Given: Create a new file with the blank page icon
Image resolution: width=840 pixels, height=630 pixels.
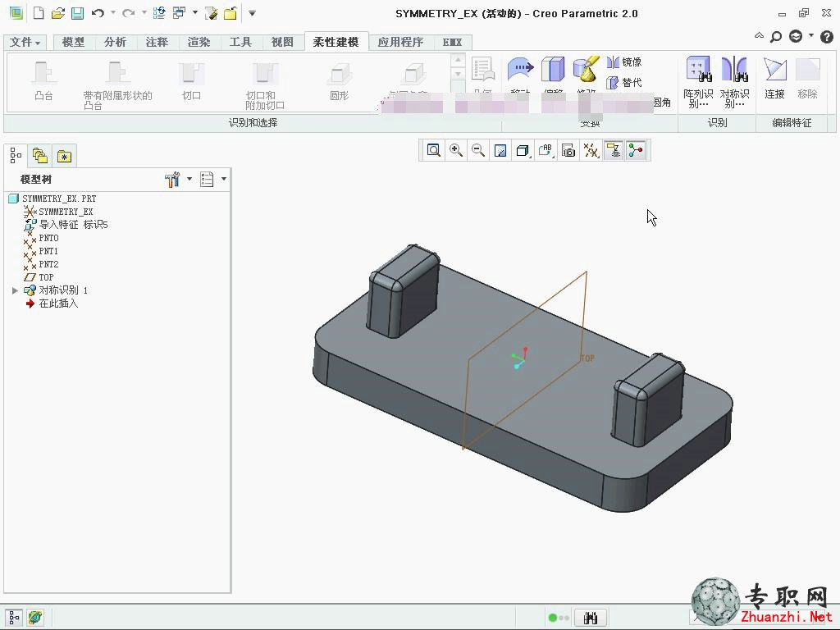Looking at the screenshot, I should (39, 13).
